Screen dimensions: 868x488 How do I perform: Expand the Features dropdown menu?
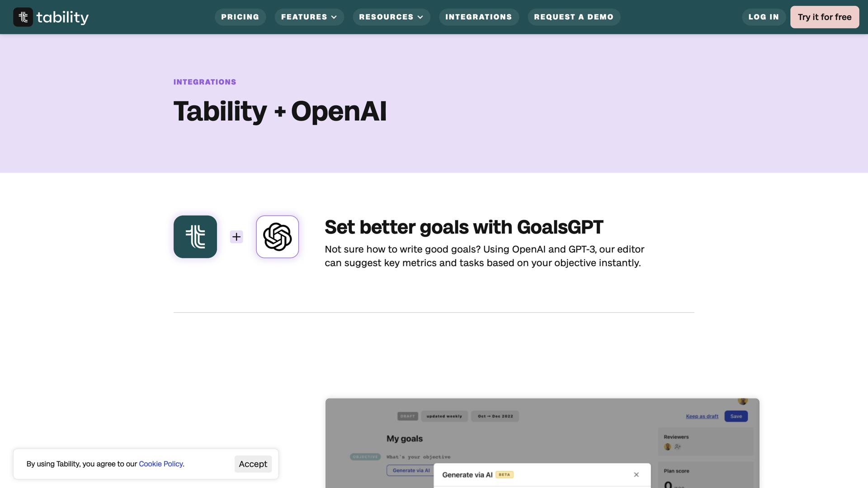[309, 17]
